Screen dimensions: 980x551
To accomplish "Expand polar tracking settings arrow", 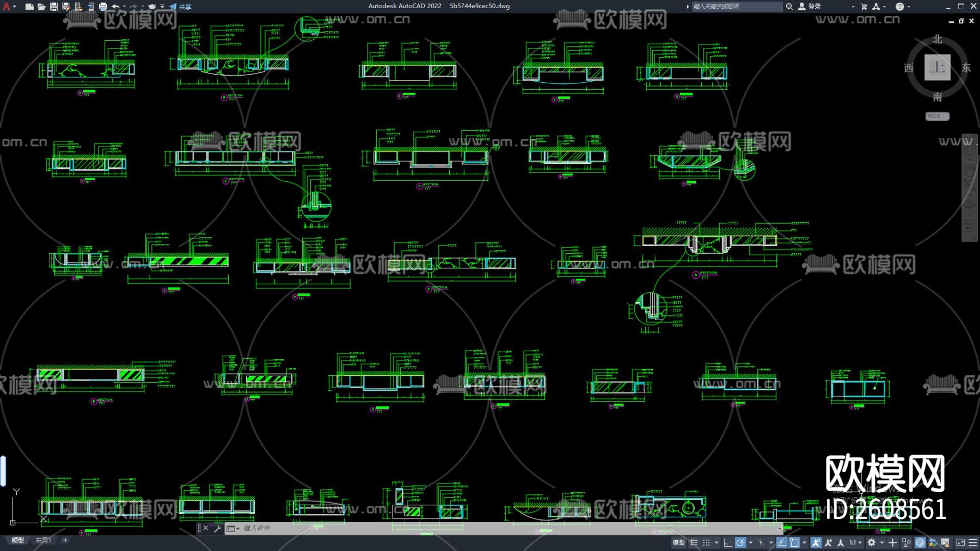I will click(751, 543).
